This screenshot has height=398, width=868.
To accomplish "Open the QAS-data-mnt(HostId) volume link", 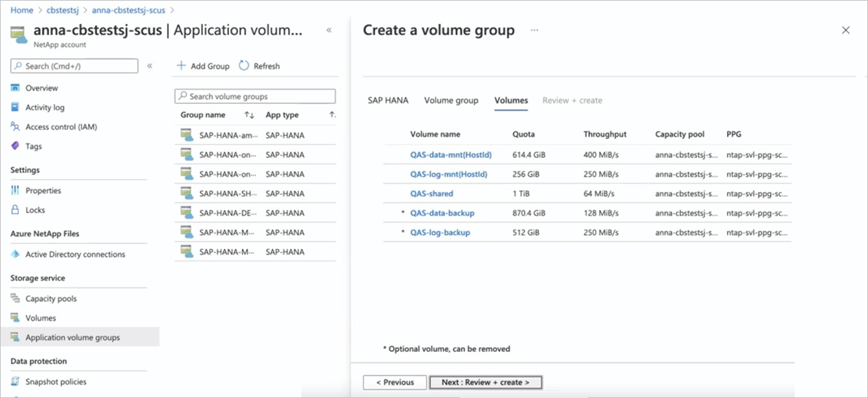I will tap(451, 155).
